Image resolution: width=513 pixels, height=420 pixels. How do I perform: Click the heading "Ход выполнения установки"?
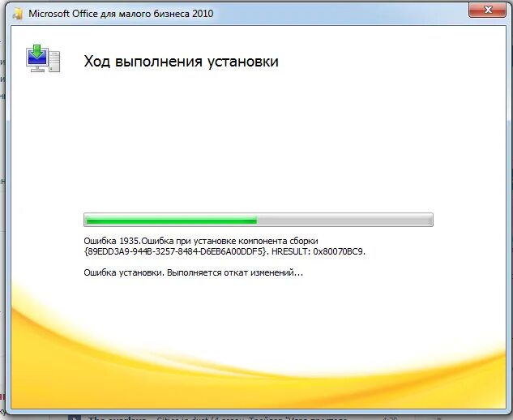coord(181,62)
